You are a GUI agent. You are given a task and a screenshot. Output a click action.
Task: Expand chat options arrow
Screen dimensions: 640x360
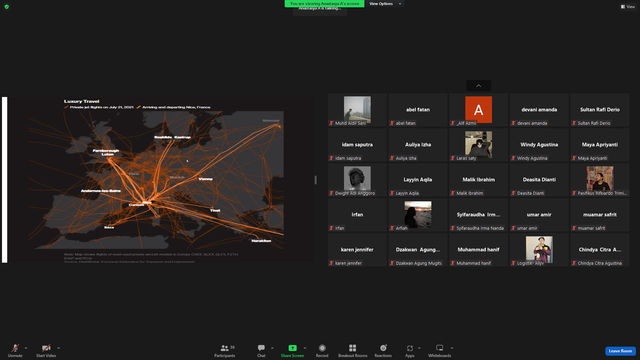[272, 348]
